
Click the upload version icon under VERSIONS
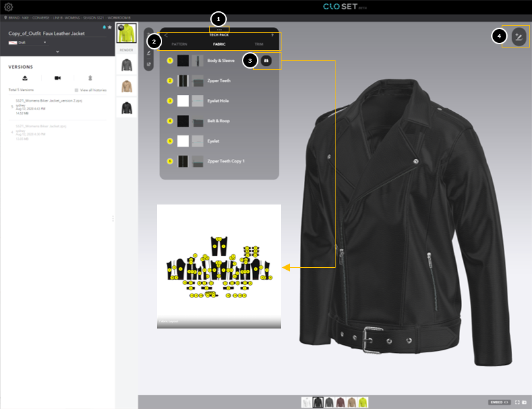pyautogui.click(x=25, y=78)
